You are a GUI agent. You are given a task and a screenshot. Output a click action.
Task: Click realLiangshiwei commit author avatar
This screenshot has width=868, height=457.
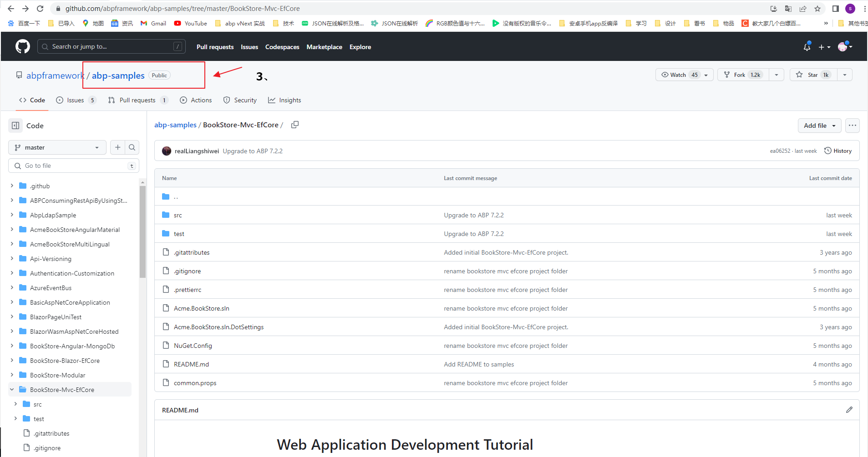(x=167, y=151)
